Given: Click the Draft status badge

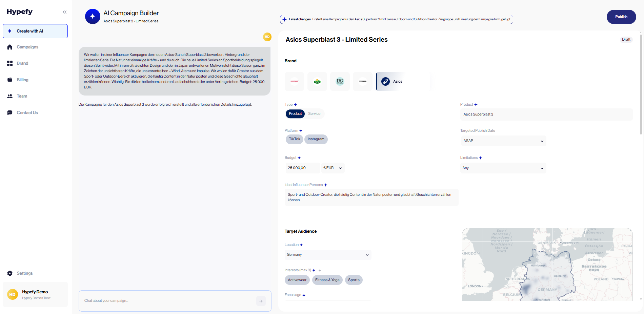Looking at the screenshot, I should click(x=626, y=40).
